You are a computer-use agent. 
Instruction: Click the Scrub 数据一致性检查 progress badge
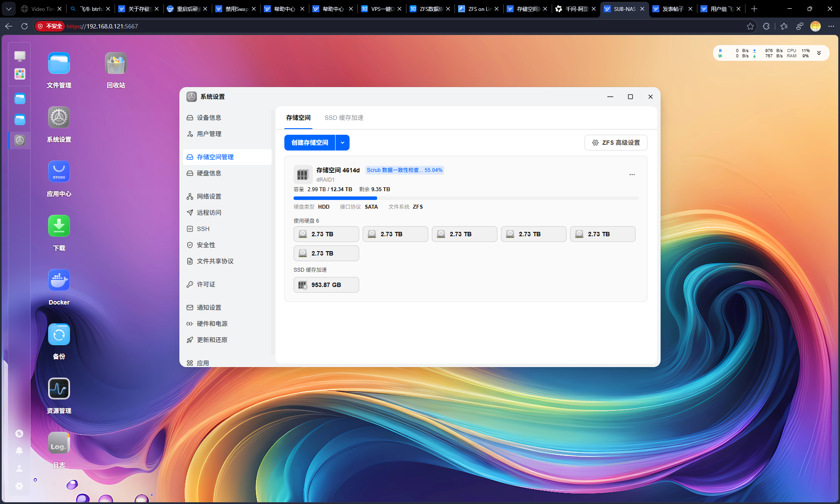click(x=405, y=170)
